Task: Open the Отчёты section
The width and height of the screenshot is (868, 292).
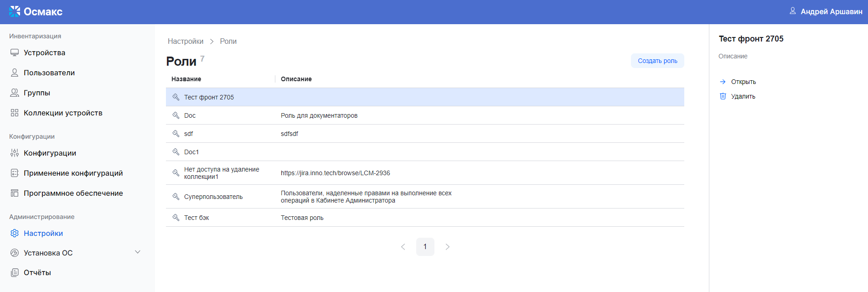Action: point(37,272)
